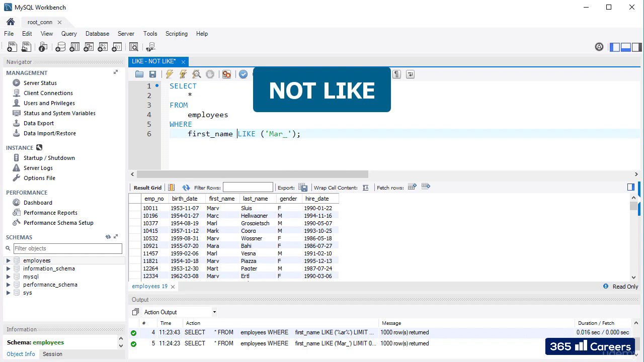Click the result grid vertical scrollbar
Image resolution: width=644 pixels, height=362 pixels.
pos(633,206)
